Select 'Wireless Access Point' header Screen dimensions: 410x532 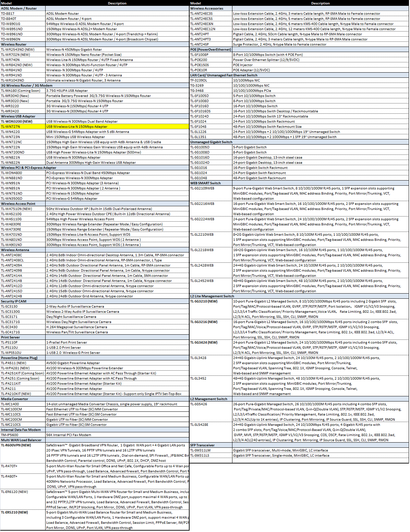point(23,204)
